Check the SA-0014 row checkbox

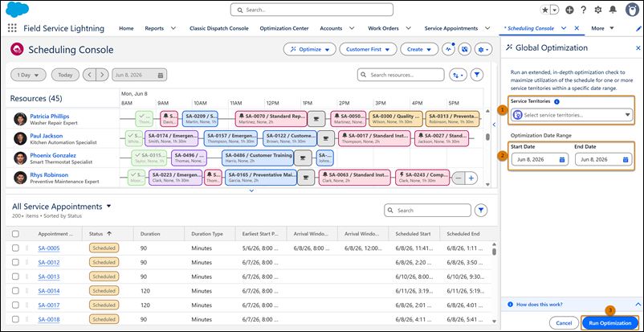click(x=15, y=291)
